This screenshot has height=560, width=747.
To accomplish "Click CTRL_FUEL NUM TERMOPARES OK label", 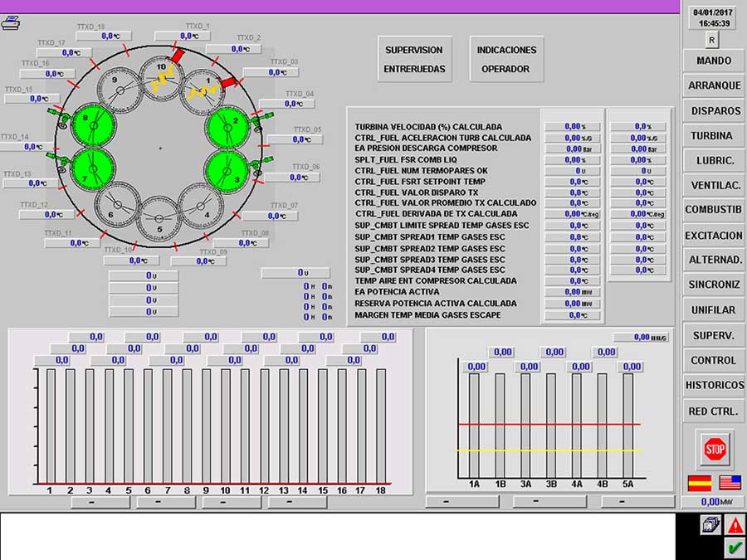I will point(421,170).
